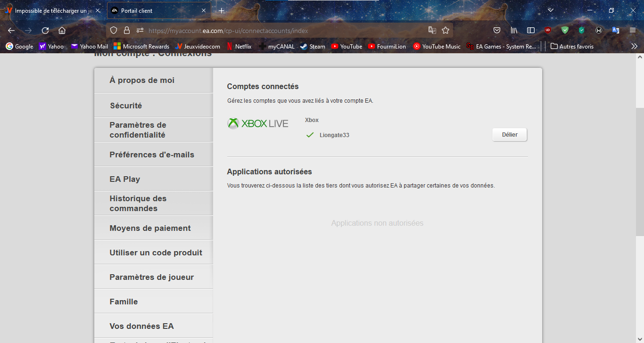
Task: Toggle the browser sidebar icon
Action: point(531,30)
